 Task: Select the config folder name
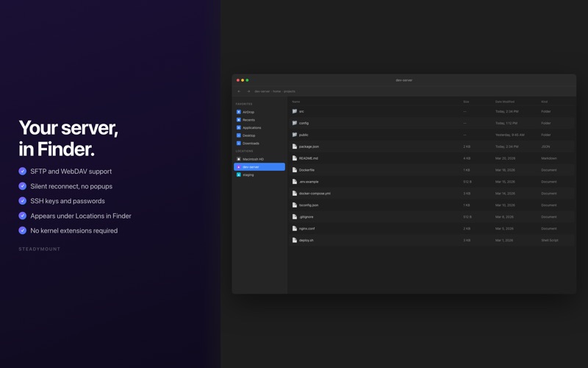(304, 123)
